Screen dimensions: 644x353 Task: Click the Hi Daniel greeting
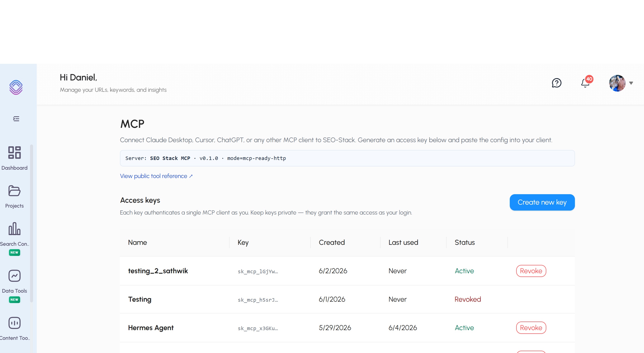tap(78, 77)
